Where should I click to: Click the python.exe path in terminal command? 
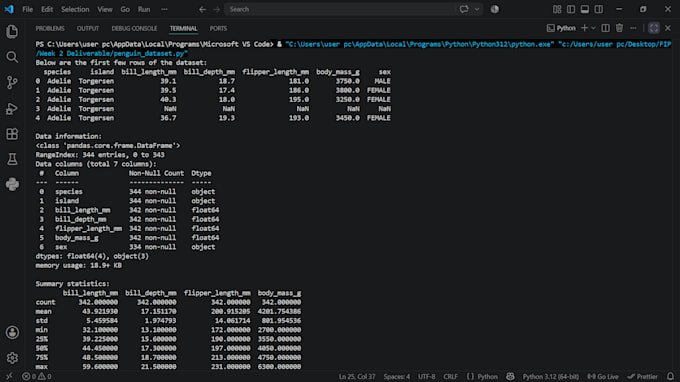pyautogui.click(x=419, y=44)
